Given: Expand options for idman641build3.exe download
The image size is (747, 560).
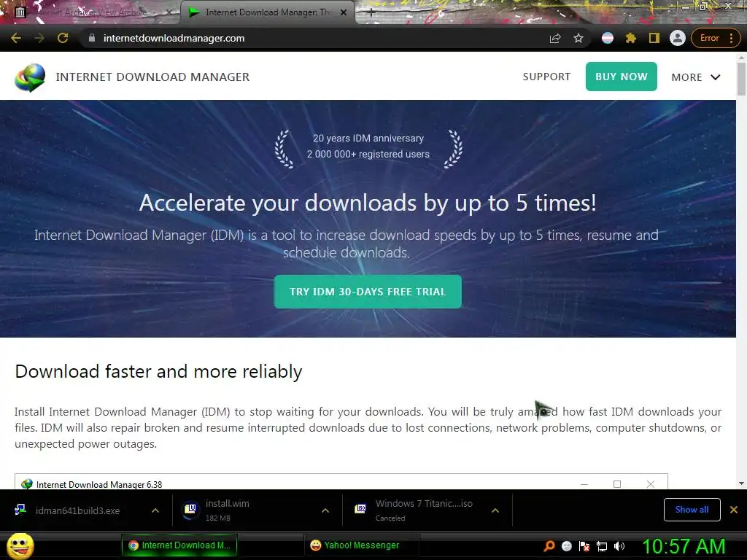Looking at the screenshot, I should (x=155, y=510).
